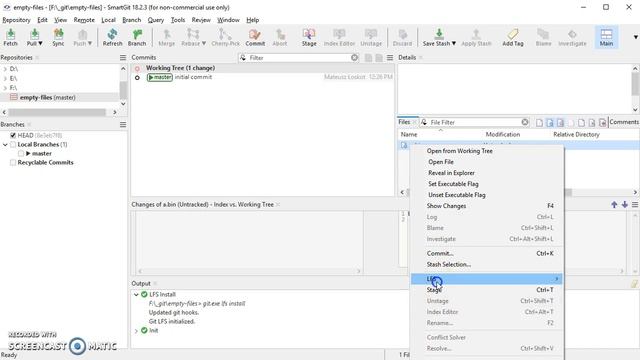Click the Index Editor toolbar icon

[339, 38]
